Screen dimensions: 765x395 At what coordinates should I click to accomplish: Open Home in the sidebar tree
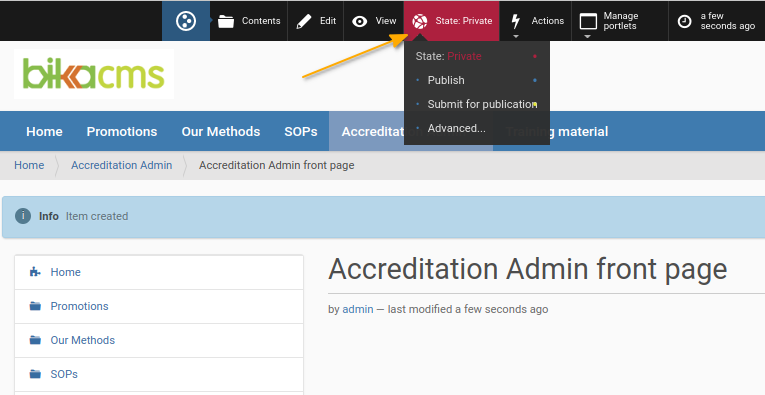65,272
